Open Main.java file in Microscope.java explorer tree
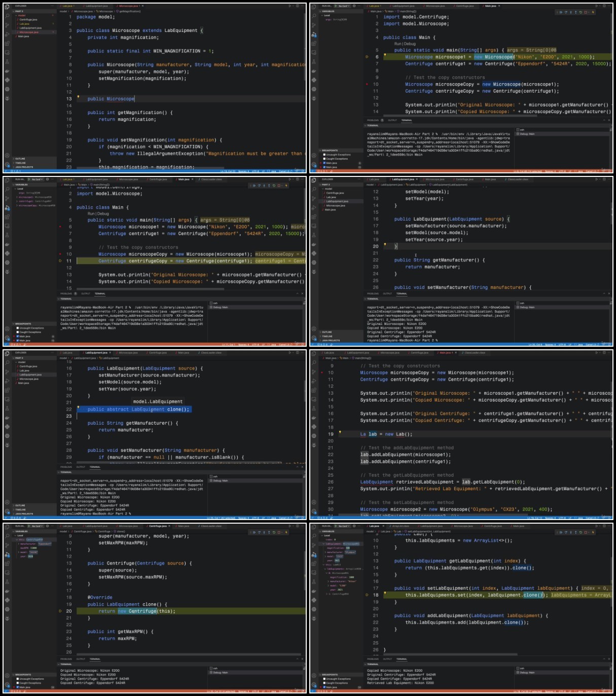The image size is (616, 696). pos(23,36)
